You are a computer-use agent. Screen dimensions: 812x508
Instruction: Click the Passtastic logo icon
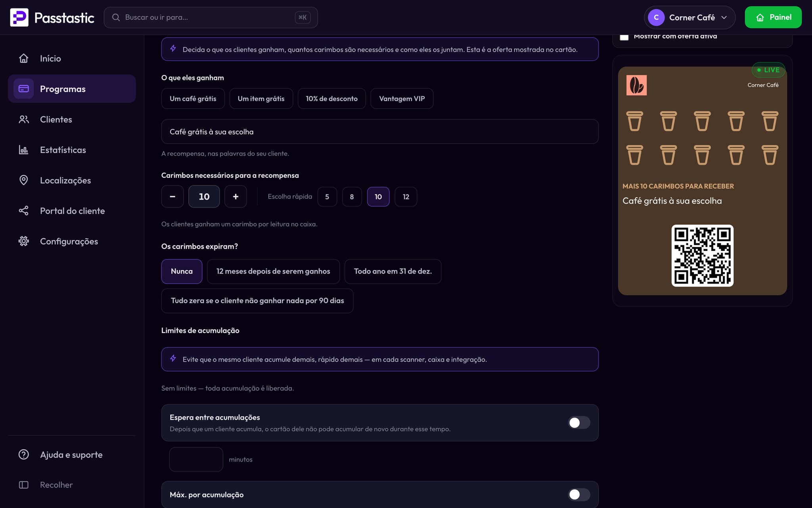click(19, 17)
